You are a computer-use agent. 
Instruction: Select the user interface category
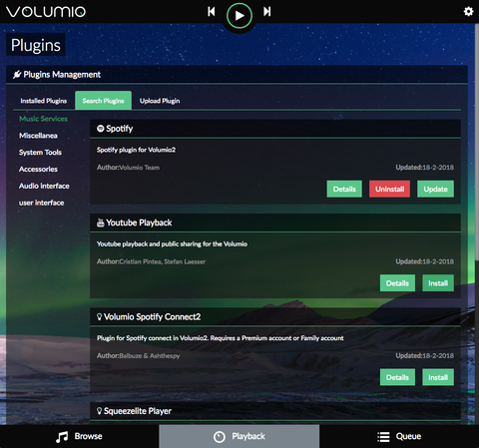coord(42,203)
